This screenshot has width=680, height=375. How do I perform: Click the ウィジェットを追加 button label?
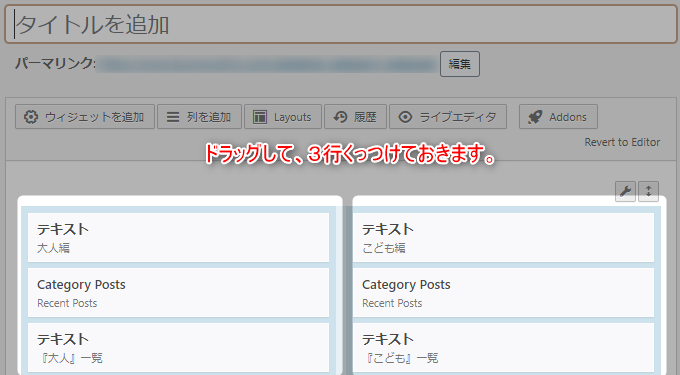[x=95, y=117]
